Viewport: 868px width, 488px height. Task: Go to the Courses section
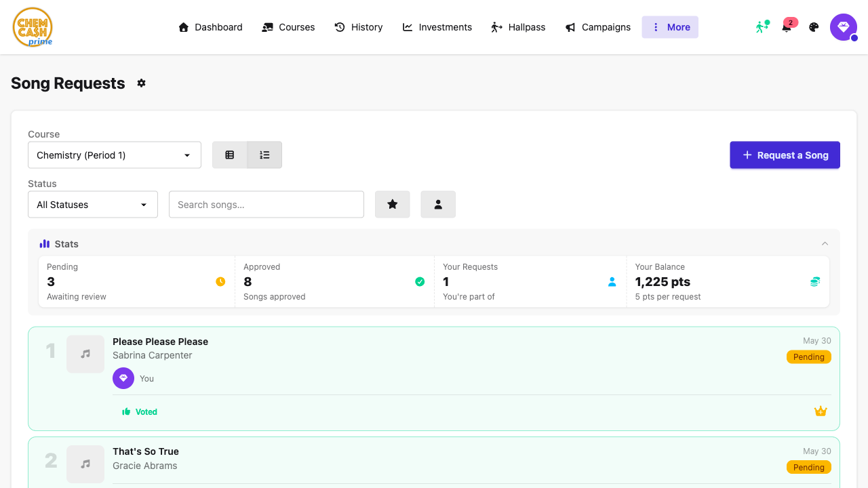[288, 27]
